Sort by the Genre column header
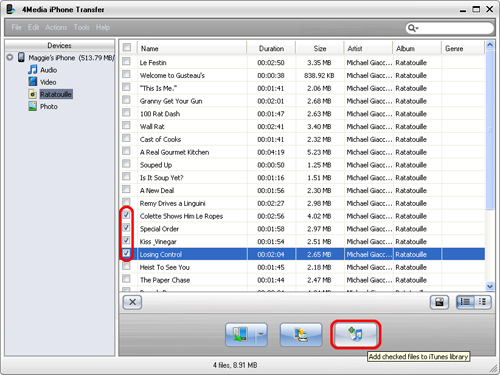This screenshot has height=375, width=500. pyautogui.click(x=463, y=48)
